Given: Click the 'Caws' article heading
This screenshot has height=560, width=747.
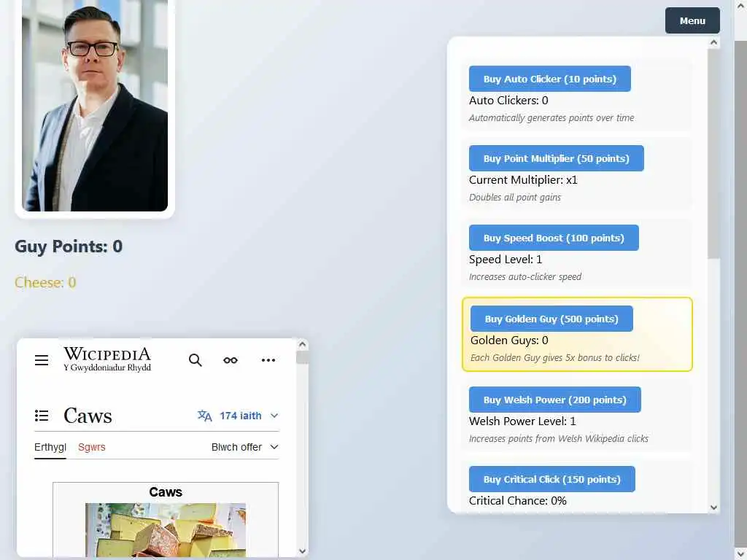Looking at the screenshot, I should click(x=88, y=416).
